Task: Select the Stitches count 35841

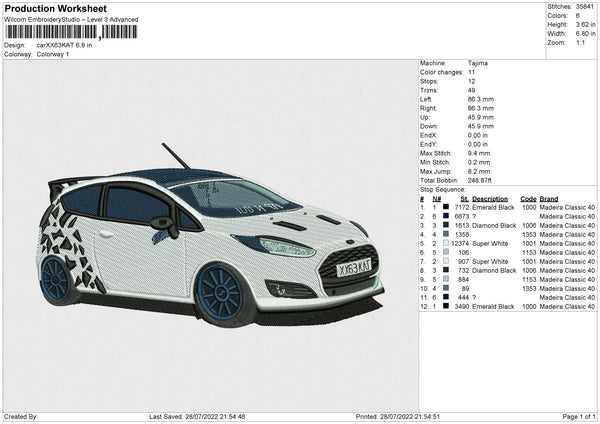Action: click(x=585, y=7)
